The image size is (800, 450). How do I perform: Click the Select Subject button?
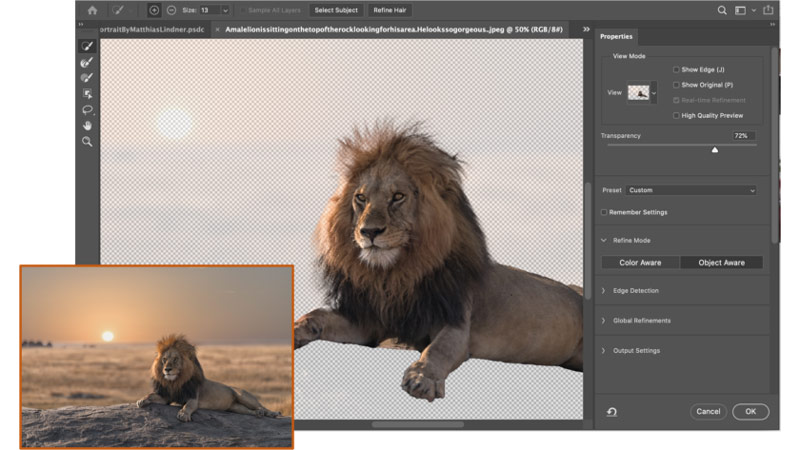(x=337, y=10)
